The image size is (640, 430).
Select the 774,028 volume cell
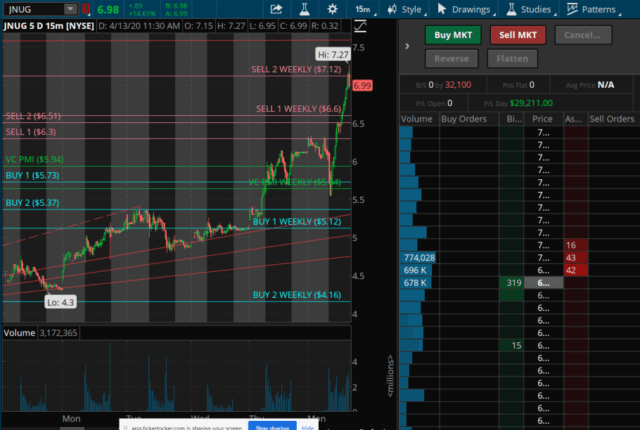(419, 257)
